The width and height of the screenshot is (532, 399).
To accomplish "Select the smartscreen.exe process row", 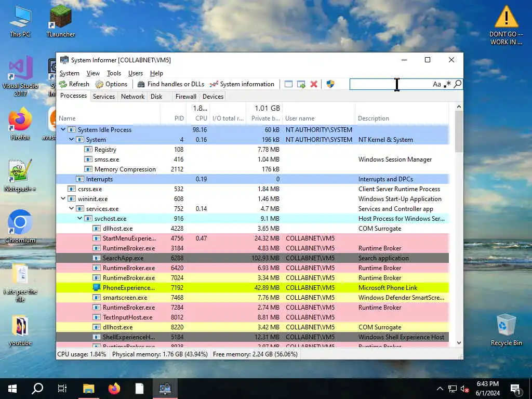I will (x=252, y=298).
